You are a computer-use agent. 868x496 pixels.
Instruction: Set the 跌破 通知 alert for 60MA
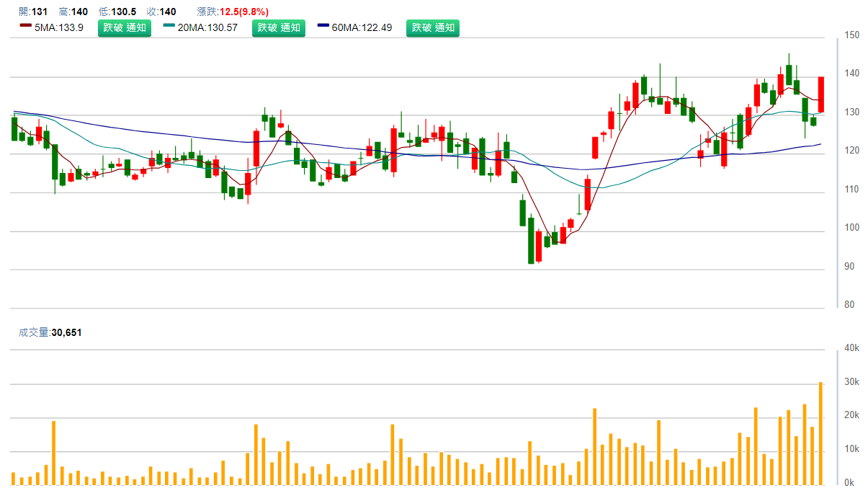(433, 28)
